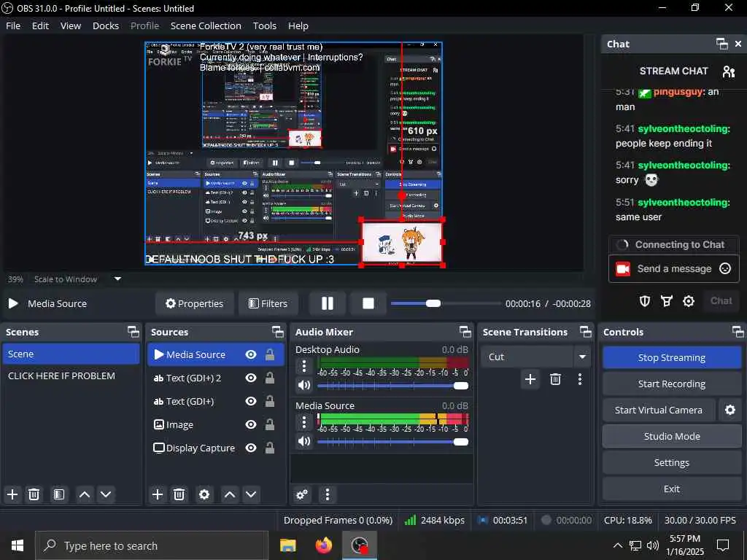The width and height of the screenshot is (747, 560).
Task: Move source down in list
Action: (251, 494)
